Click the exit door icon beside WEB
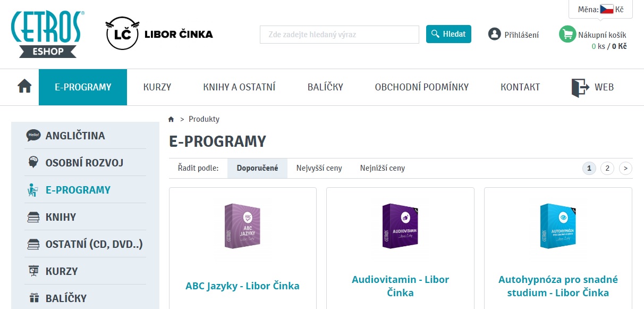The image size is (644, 309). coord(580,87)
